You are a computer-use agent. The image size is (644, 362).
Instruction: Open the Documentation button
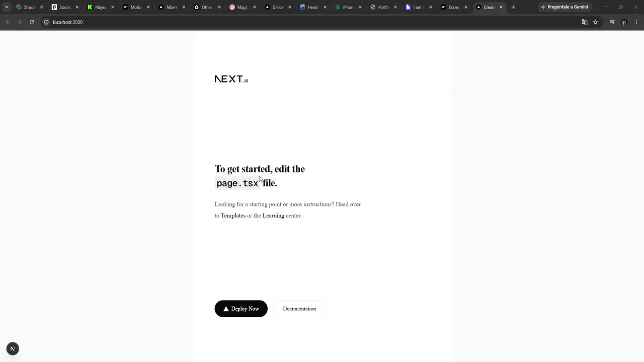(299, 309)
